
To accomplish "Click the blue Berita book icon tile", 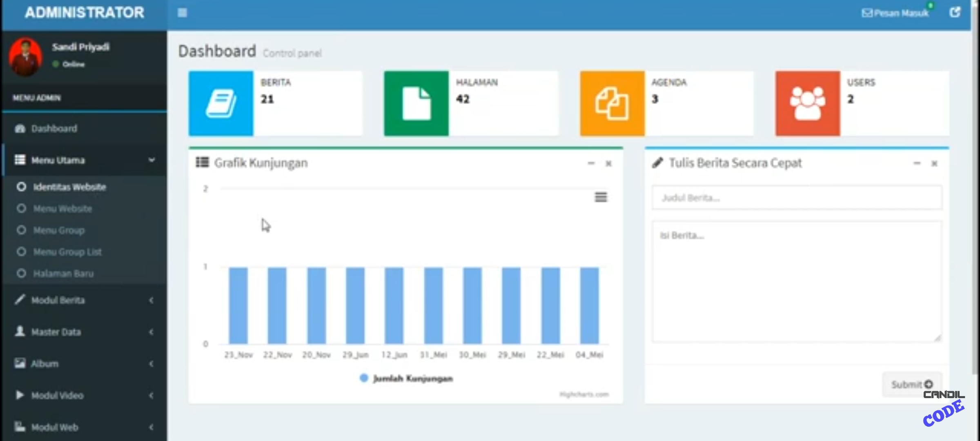I will pos(221,103).
